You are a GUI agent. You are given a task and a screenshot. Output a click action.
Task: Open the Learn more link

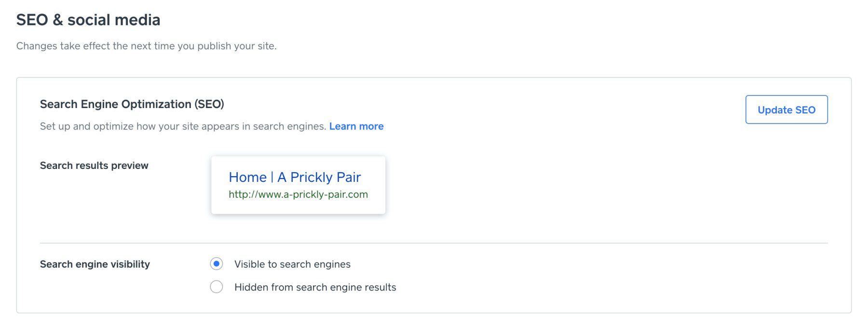pyautogui.click(x=356, y=126)
